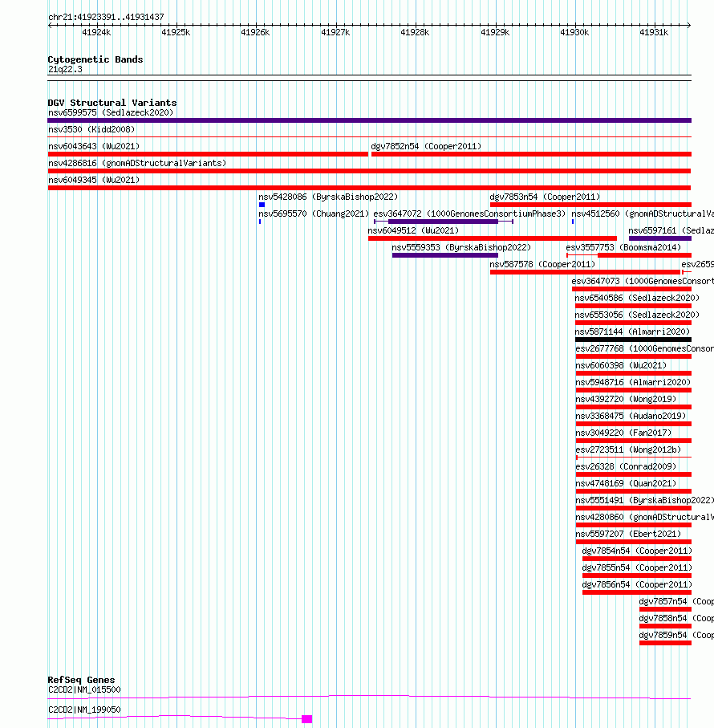This screenshot has height=728, width=714.
Task: Click the purple nsv5559353 feature bar
Action: 445,255
